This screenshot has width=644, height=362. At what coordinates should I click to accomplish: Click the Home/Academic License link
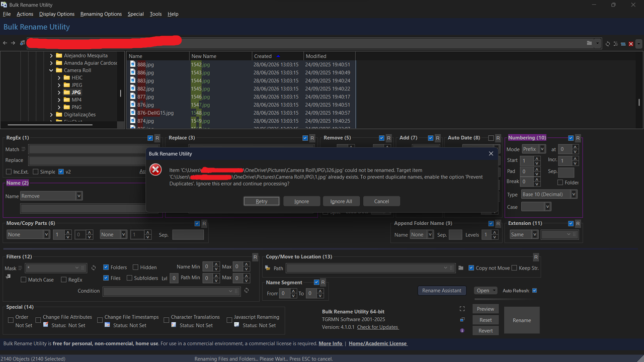(378, 343)
